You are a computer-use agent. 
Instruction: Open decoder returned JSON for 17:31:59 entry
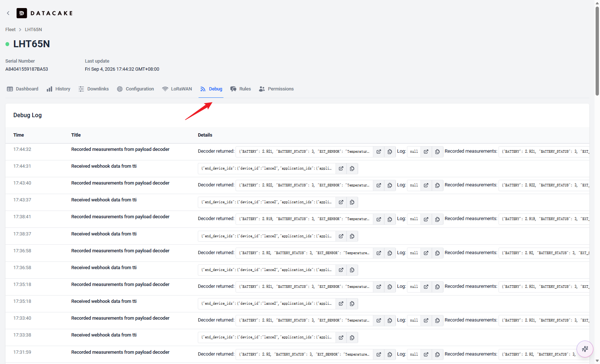tap(379, 354)
